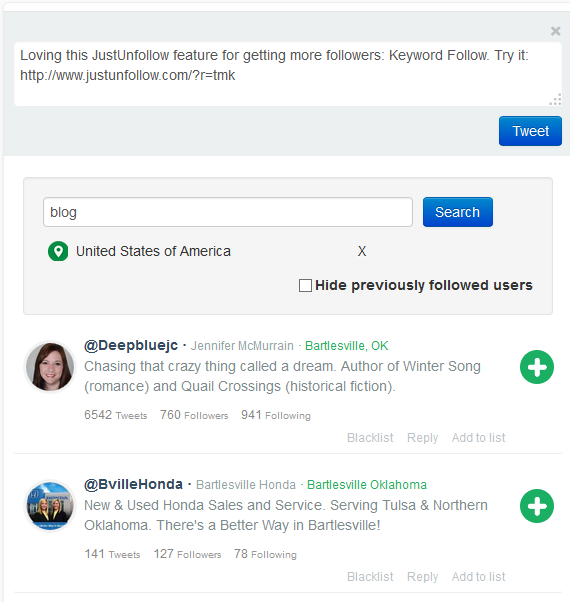Follow @Deepbluejc with green plus icon
This screenshot has width=570, height=602.
click(x=537, y=367)
